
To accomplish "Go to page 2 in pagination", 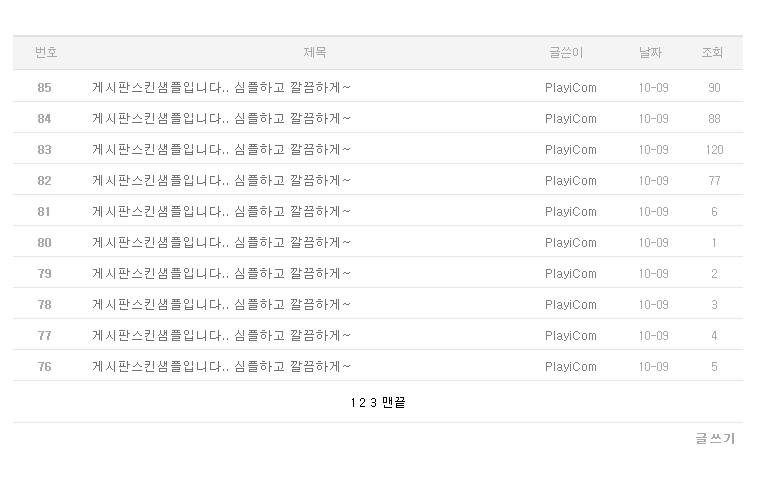I will point(363,403).
